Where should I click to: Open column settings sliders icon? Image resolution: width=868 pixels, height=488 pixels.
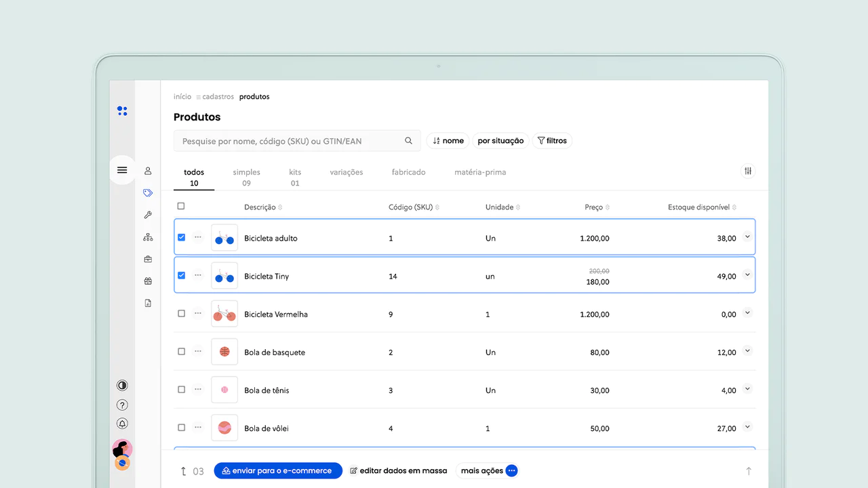coord(748,171)
